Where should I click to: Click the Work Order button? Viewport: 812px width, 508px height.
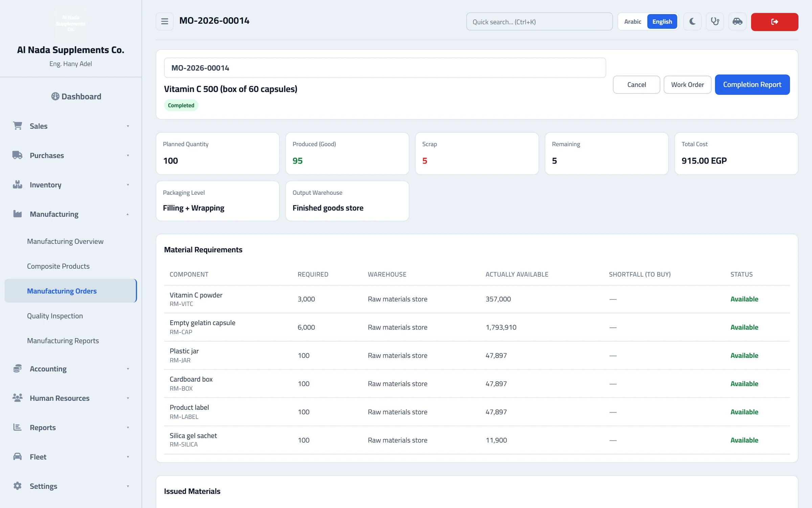687,85
